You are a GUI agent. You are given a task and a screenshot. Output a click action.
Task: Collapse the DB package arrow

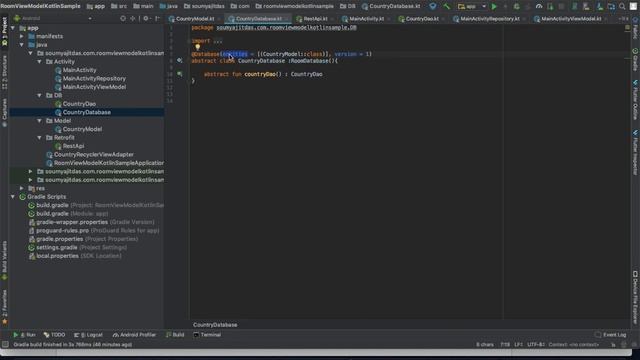pos(40,95)
